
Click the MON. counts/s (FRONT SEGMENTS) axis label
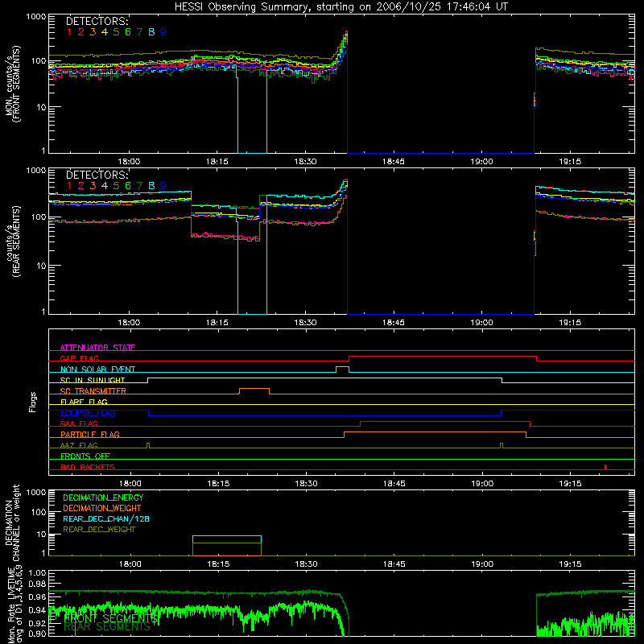[x=13, y=85]
